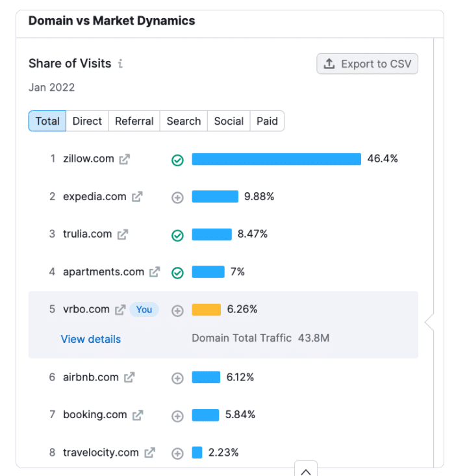Screen dimensions: 467x476
Task: Switch to the Paid tab
Action: click(x=267, y=121)
